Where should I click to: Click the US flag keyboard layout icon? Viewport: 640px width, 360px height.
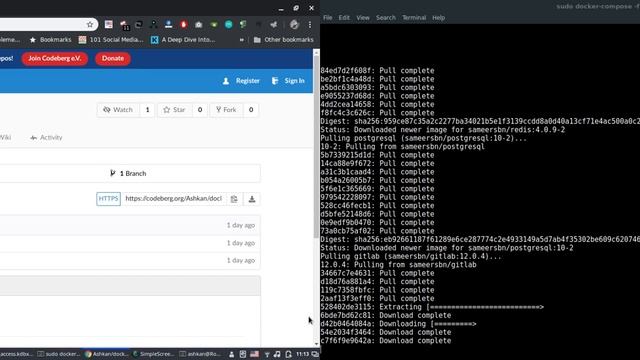coord(254,354)
